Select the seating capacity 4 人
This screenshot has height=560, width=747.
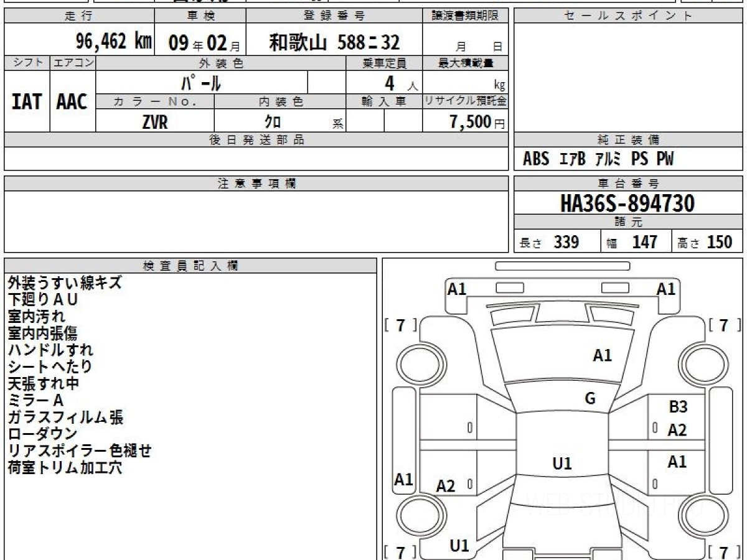401,83
